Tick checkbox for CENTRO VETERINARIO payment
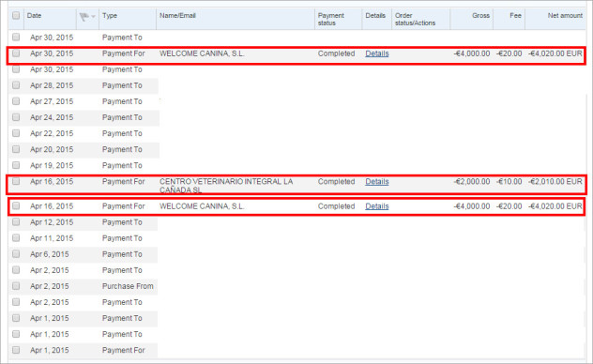Image resolution: width=593 pixels, height=364 pixels. pos(16,181)
